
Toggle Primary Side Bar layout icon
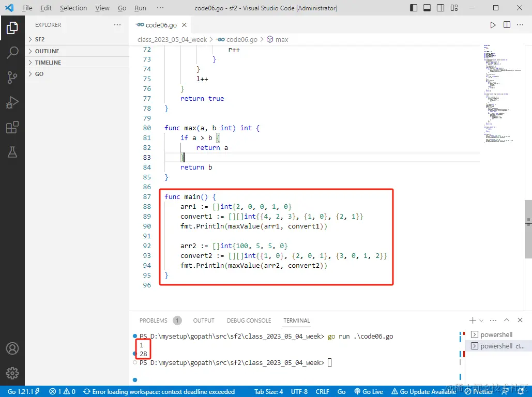click(414, 8)
